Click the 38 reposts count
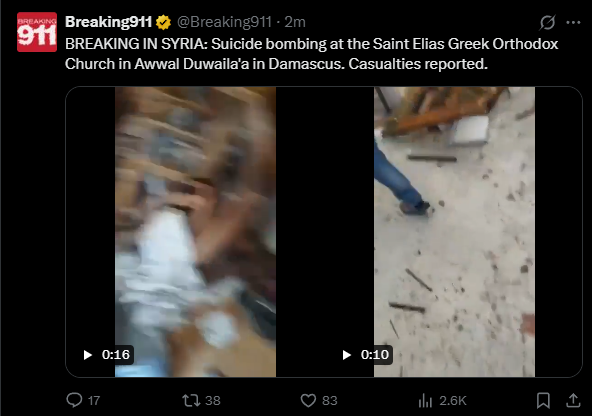 [x=213, y=401]
